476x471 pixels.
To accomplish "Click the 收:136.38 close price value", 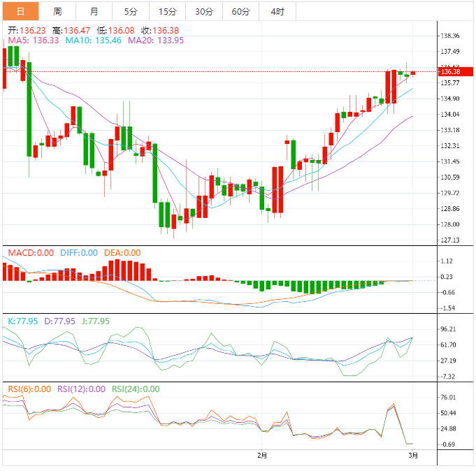I will tap(160, 30).
